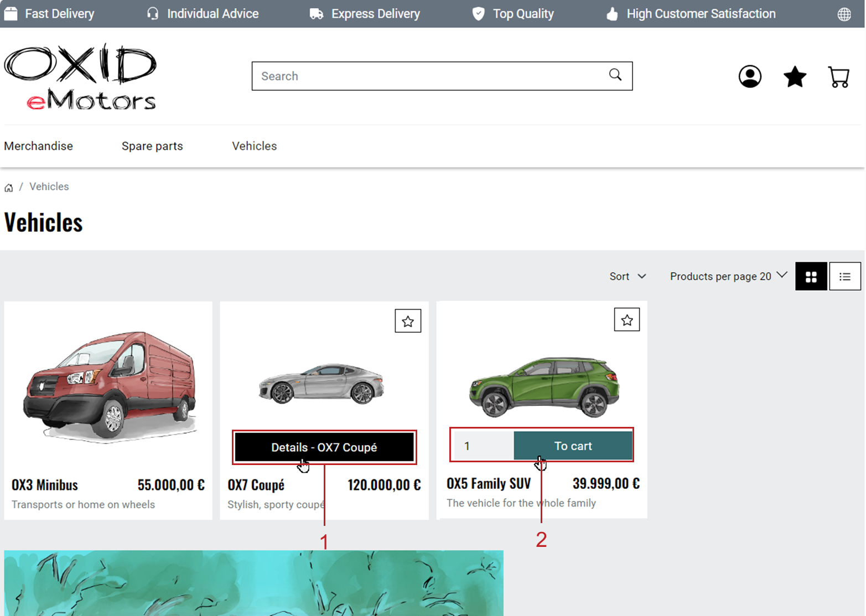
Task: Go to home via breadcrumb icon
Action: (9, 187)
